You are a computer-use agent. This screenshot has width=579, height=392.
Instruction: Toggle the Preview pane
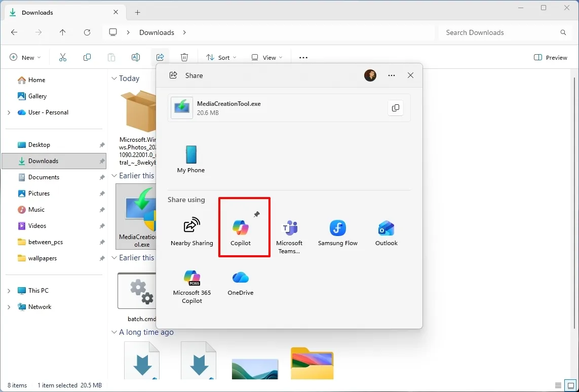coord(550,58)
